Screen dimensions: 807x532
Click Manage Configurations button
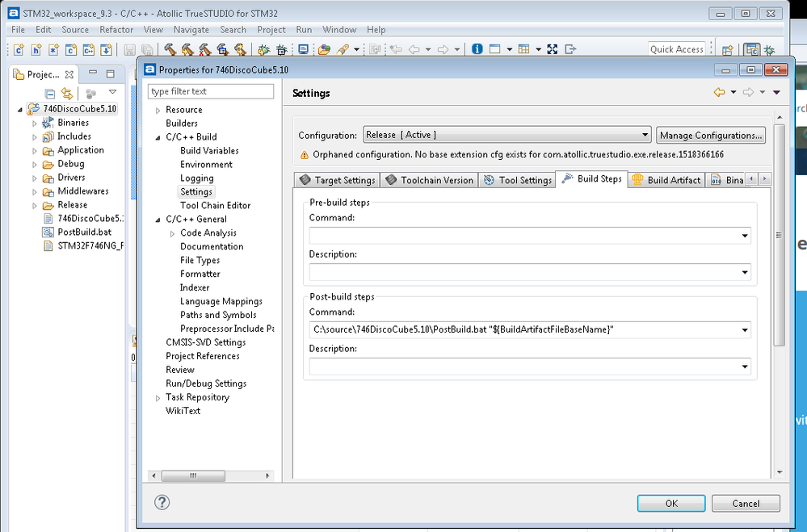(x=711, y=136)
